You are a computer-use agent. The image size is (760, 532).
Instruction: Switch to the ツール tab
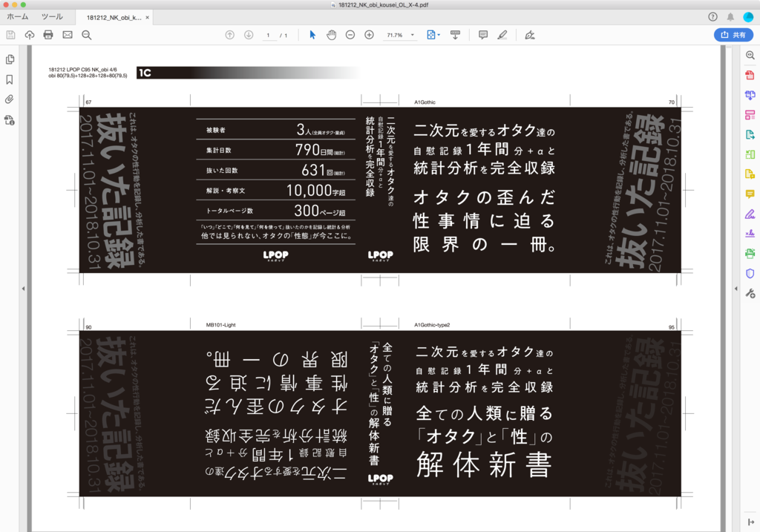[53, 17]
